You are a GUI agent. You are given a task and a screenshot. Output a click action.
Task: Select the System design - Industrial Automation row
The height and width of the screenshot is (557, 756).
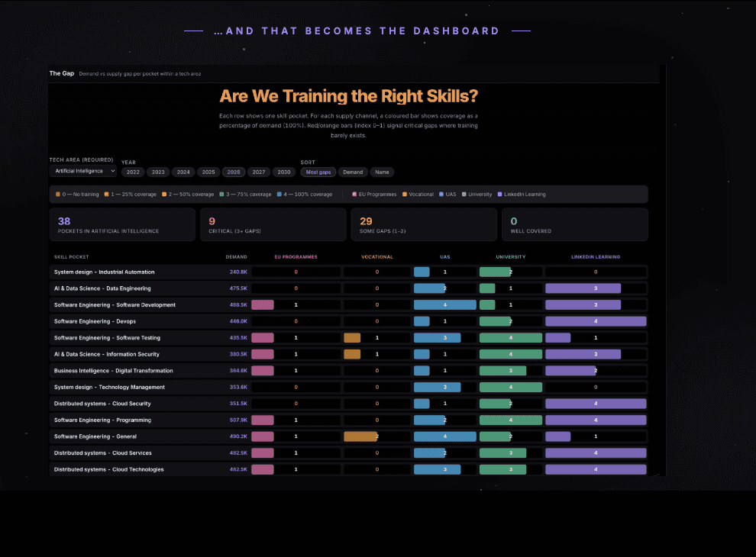(348, 272)
